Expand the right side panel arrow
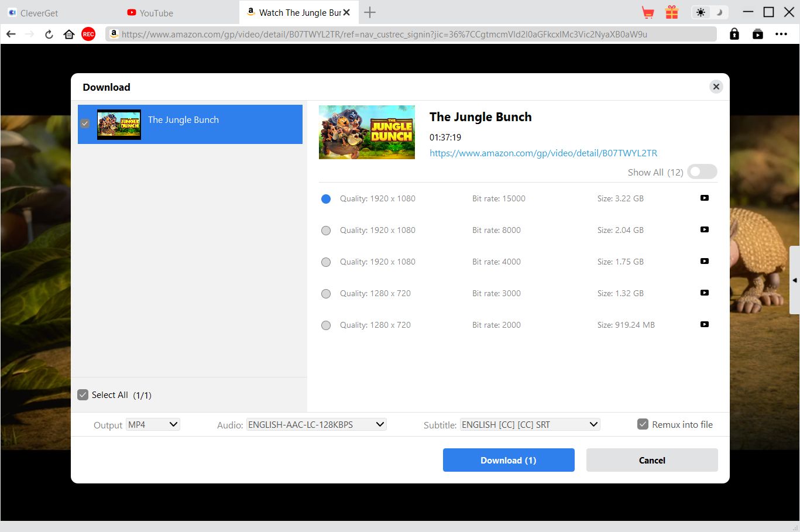 click(x=795, y=280)
